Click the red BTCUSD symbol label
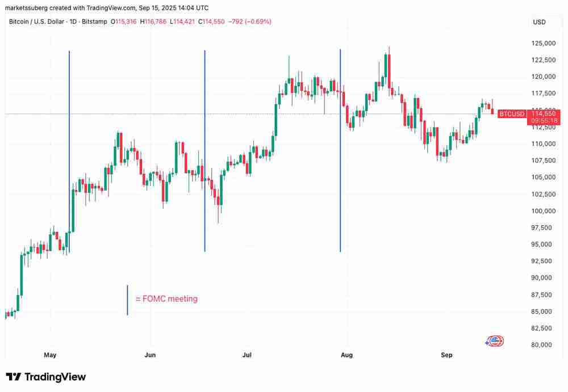Viewport: 568px width, 392px height. [x=512, y=114]
